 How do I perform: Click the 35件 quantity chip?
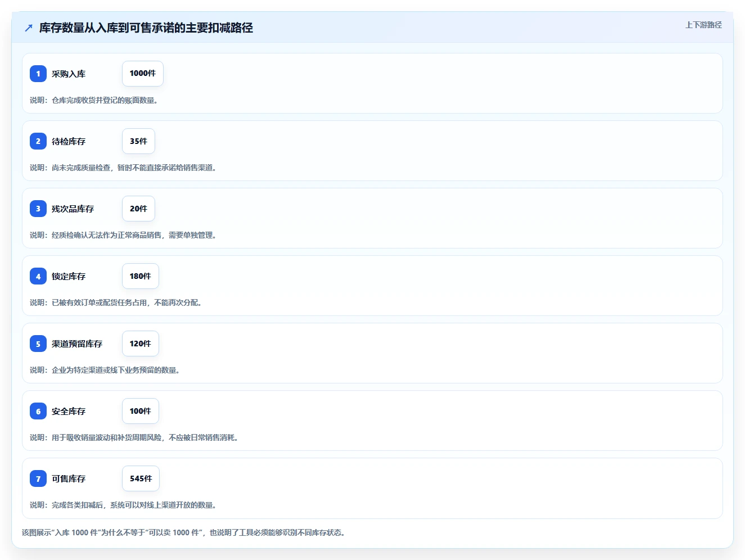click(x=138, y=141)
